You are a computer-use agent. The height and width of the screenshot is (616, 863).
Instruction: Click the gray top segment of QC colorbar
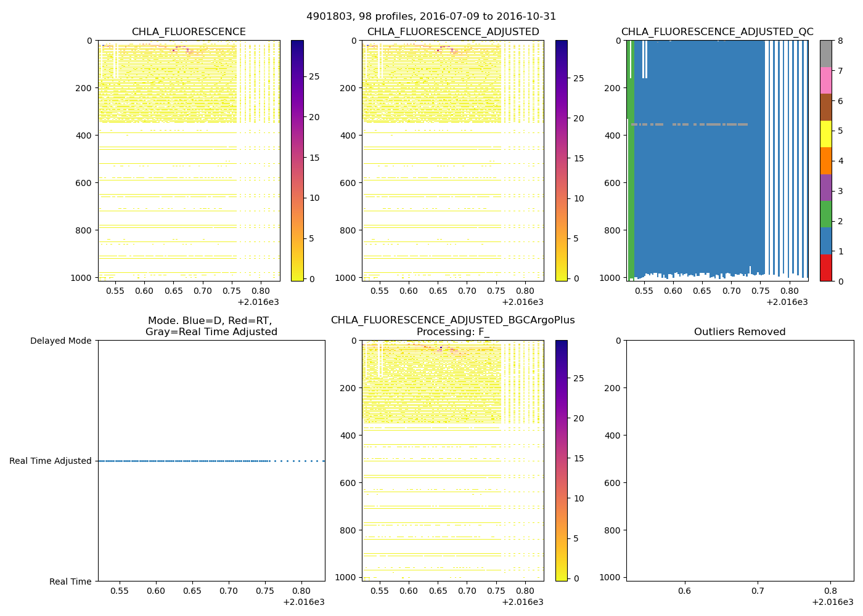(x=825, y=54)
